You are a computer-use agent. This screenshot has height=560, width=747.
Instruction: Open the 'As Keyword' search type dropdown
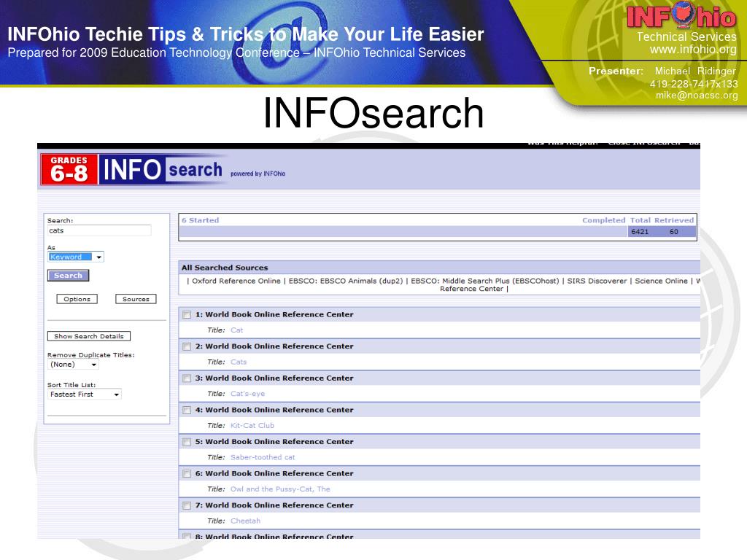tap(76, 257)
